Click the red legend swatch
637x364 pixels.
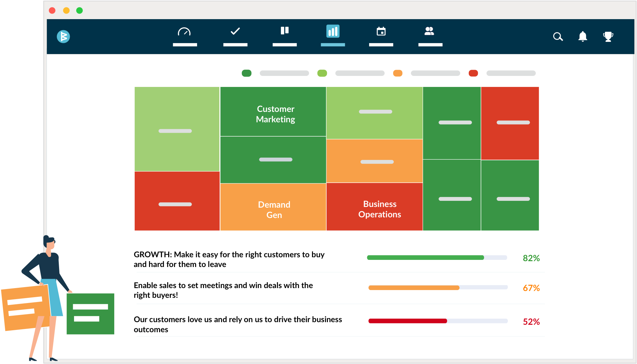tap(473, 73)
